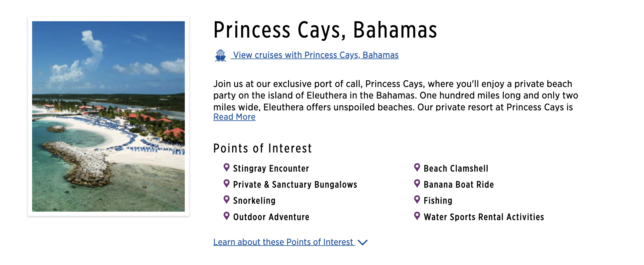The height and width of the screenshot is (265, 644).
Task: Click the Outdoor Adventure pin marker
Action: tap(226, 216)
